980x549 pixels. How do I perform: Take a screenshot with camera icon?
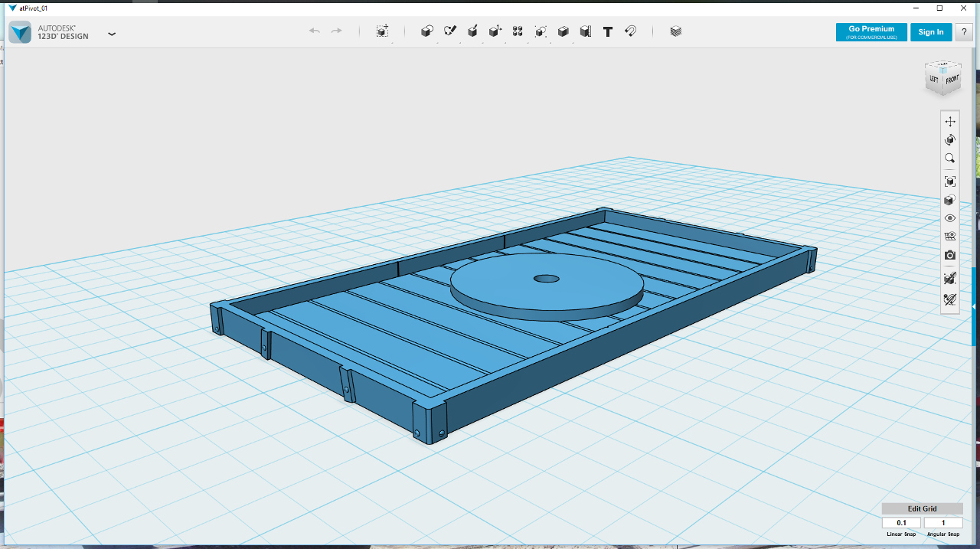950,255
